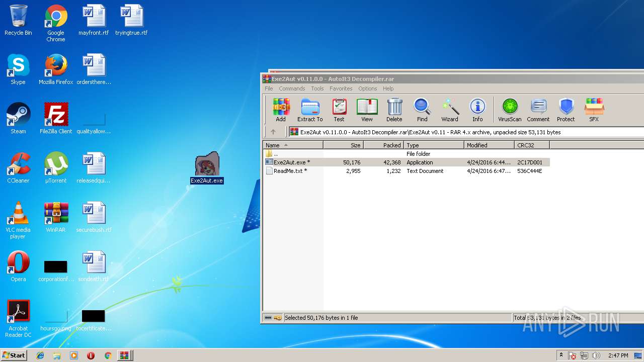Select the FileZilla Client desktop shortcut
The height and width of the screenshot is (362, 644).
tap(56, 119)
